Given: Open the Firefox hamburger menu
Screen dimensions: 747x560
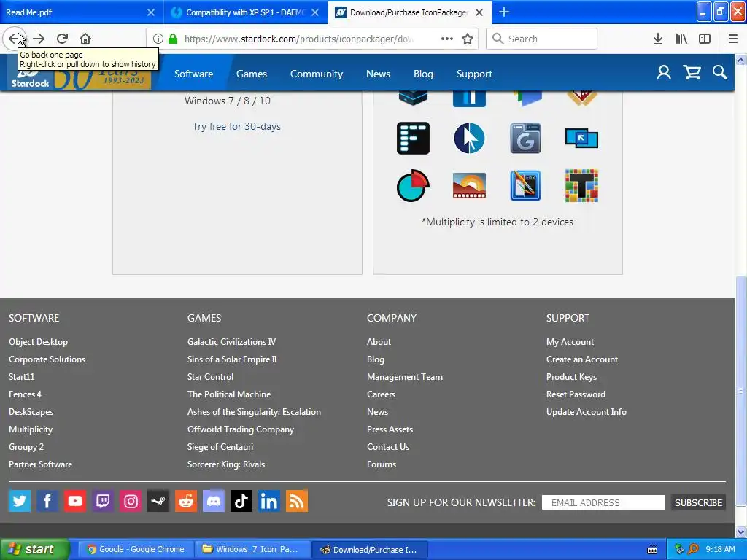Looking at the screenshot, I should pos(733,39).
